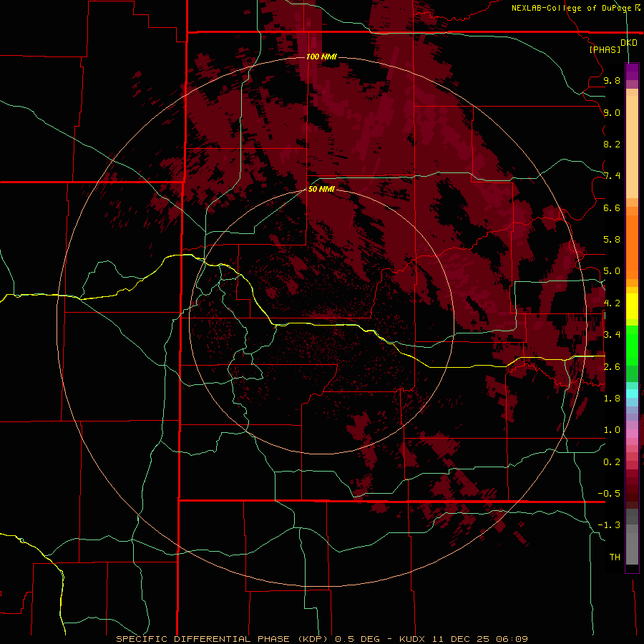Select the -0.5 scale value
644x644 pixels.
[x=609, y=494]
